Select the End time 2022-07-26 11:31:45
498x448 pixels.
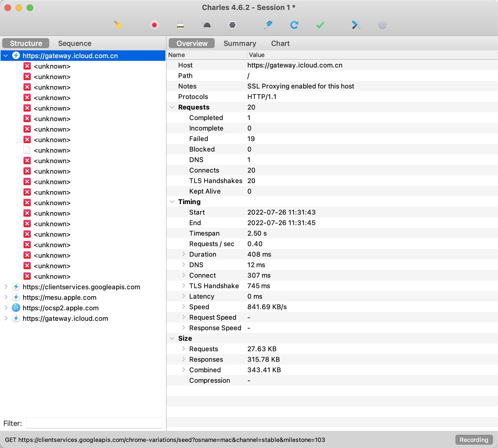click(281, 223)
